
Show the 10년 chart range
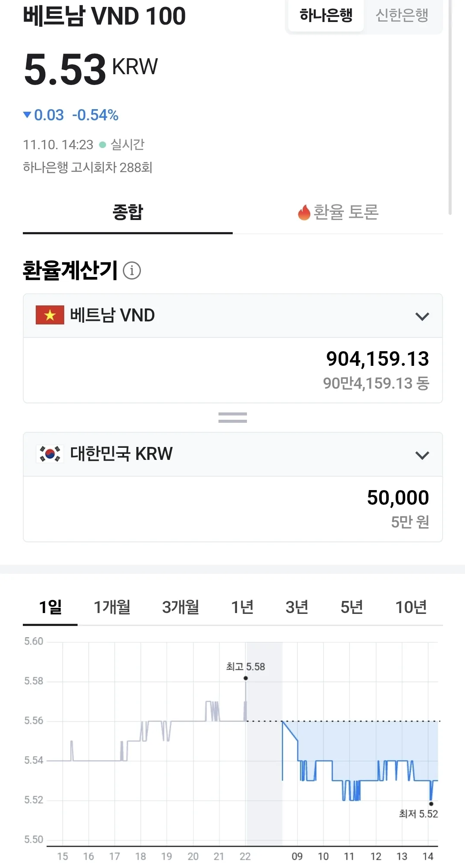pyautogui.click(x=411, y=607)
